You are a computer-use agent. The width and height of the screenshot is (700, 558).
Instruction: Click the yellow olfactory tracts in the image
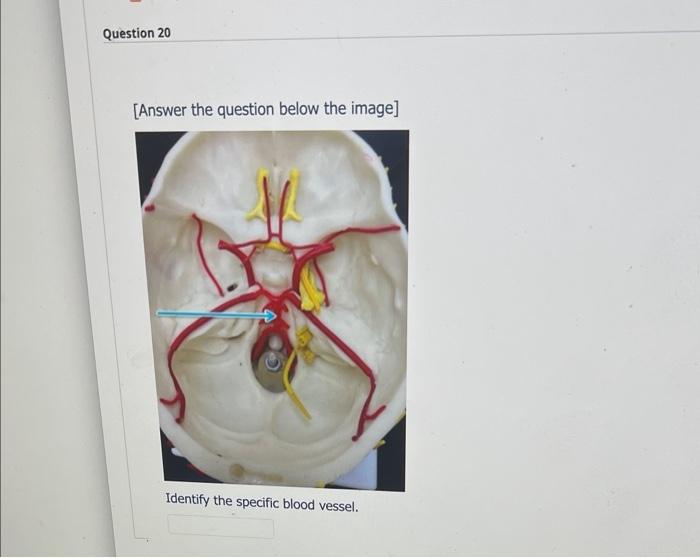point(275,195)
